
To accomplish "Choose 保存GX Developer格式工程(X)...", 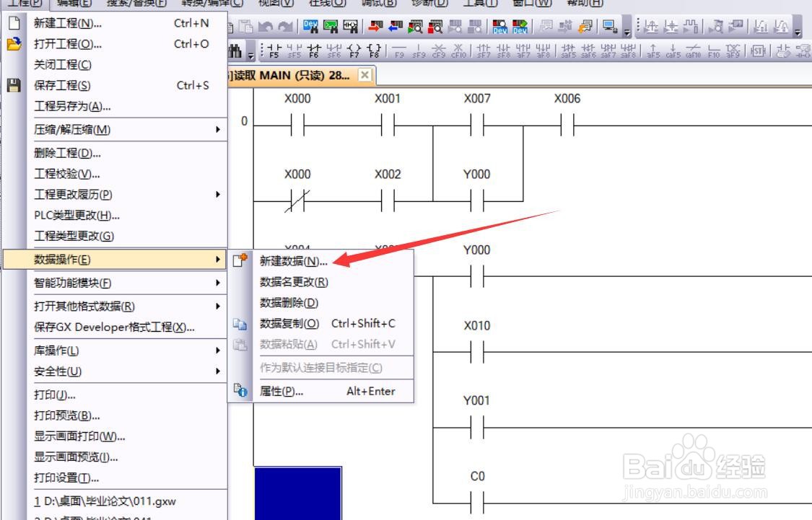I will click(x=115, y=327).
